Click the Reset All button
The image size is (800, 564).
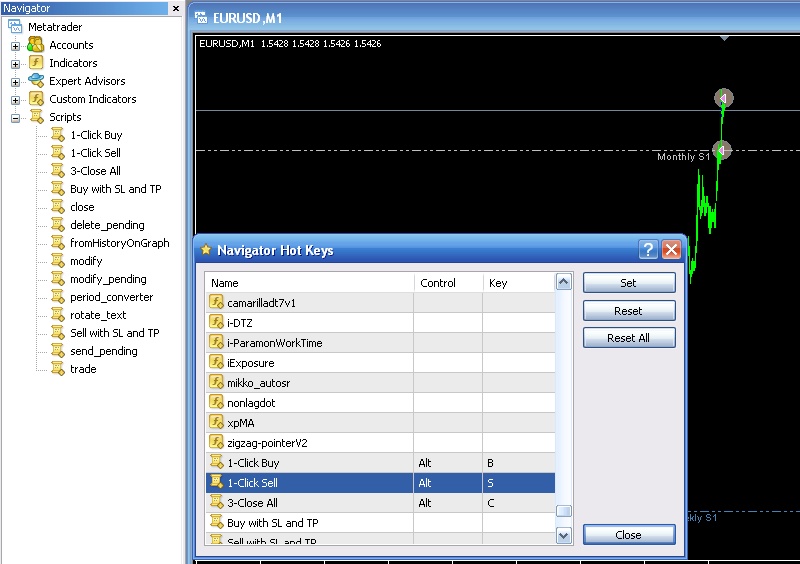tap(629, 338)
